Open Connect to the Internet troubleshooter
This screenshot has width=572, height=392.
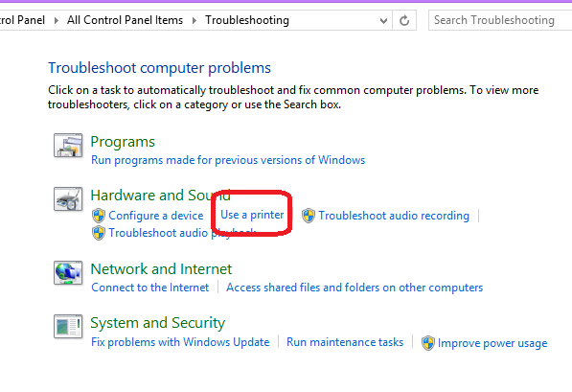(149, 288)
